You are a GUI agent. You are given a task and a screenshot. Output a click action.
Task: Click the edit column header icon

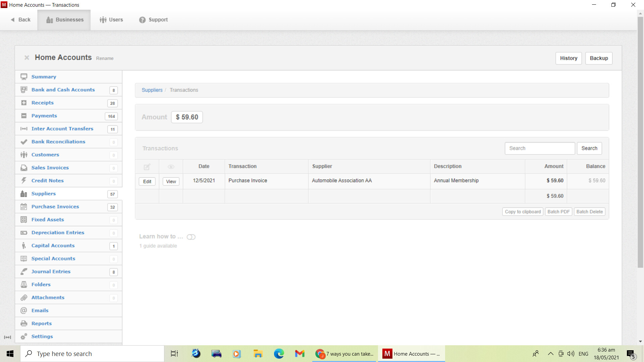[x=147, y=167]
